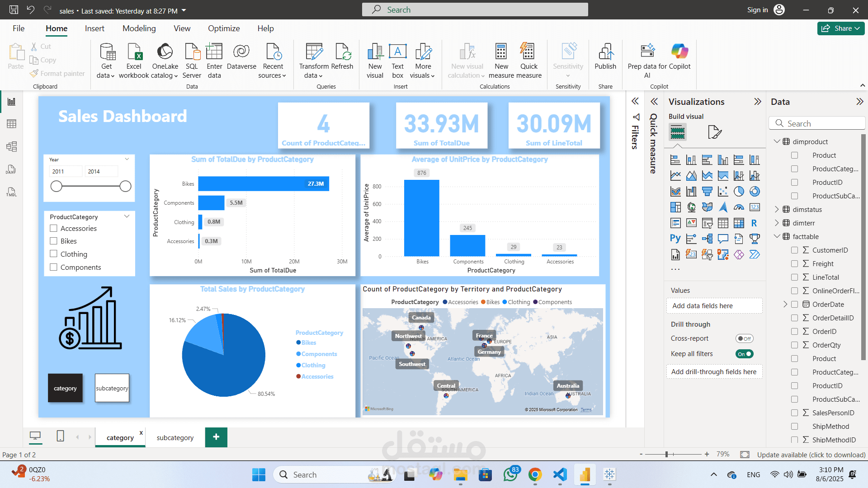868x488 pixels.
Task: Click Transform data icon
Action: coord(314,61)
